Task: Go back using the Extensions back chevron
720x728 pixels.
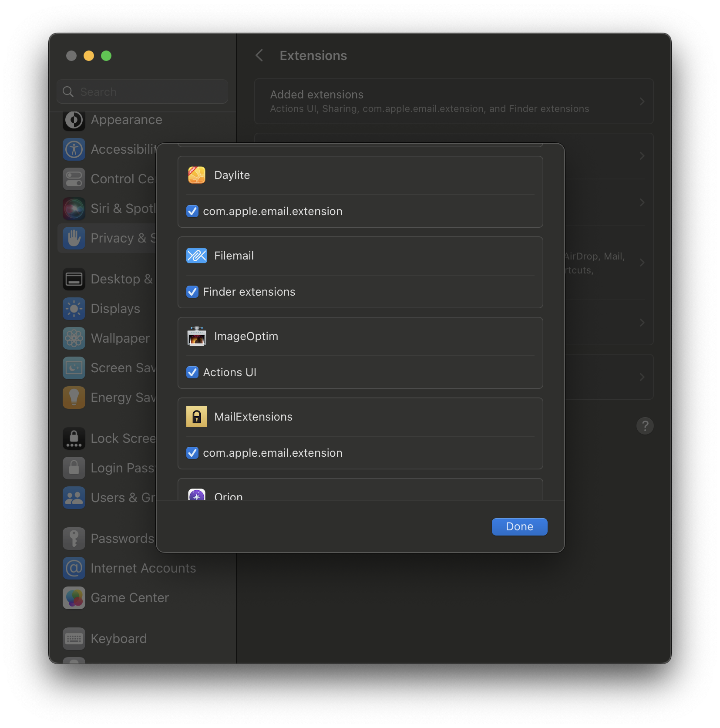Action: tap(259, 56)
